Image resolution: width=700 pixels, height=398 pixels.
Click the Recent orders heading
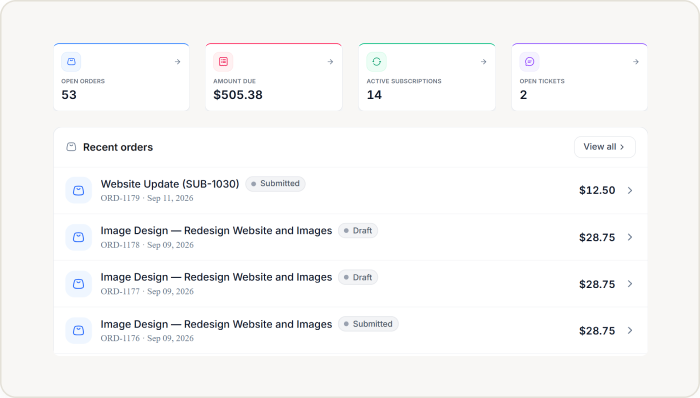click(x=118, y=147)
